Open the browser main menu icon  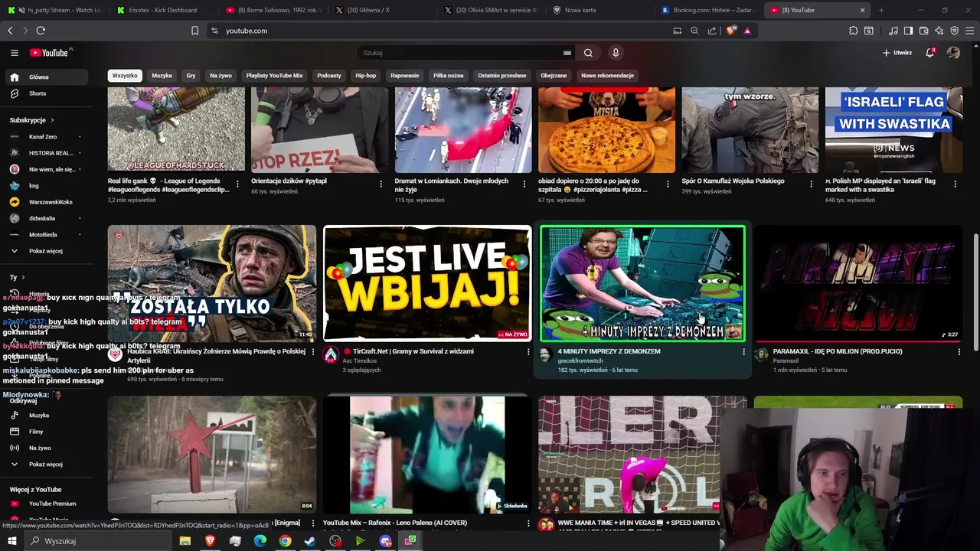tap(970, 31)
